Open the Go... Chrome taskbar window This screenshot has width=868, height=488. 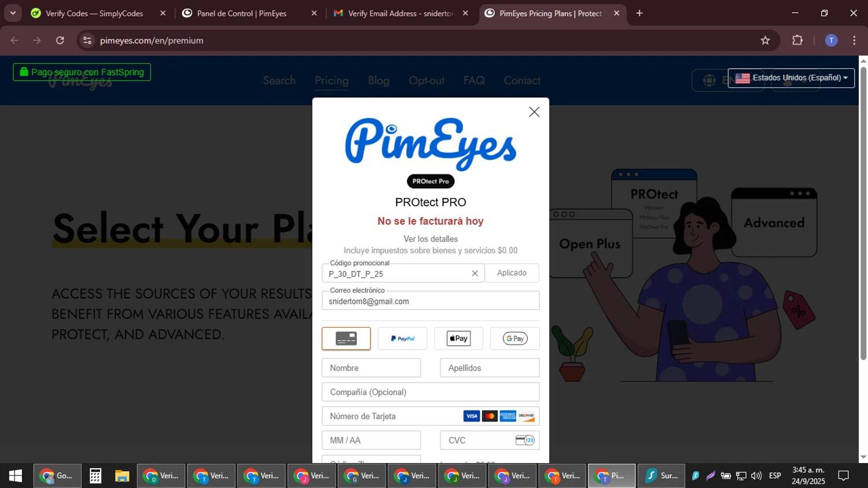[57, 476]
